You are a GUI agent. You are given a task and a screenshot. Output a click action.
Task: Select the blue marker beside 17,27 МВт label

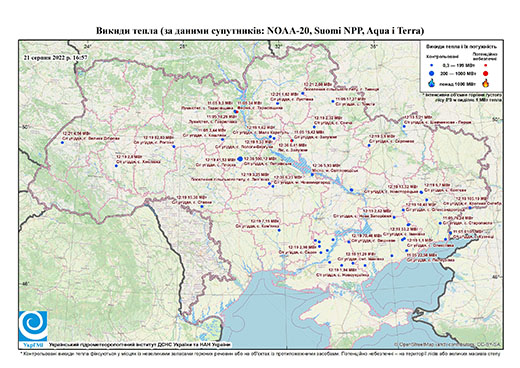[x=333, y=101]
